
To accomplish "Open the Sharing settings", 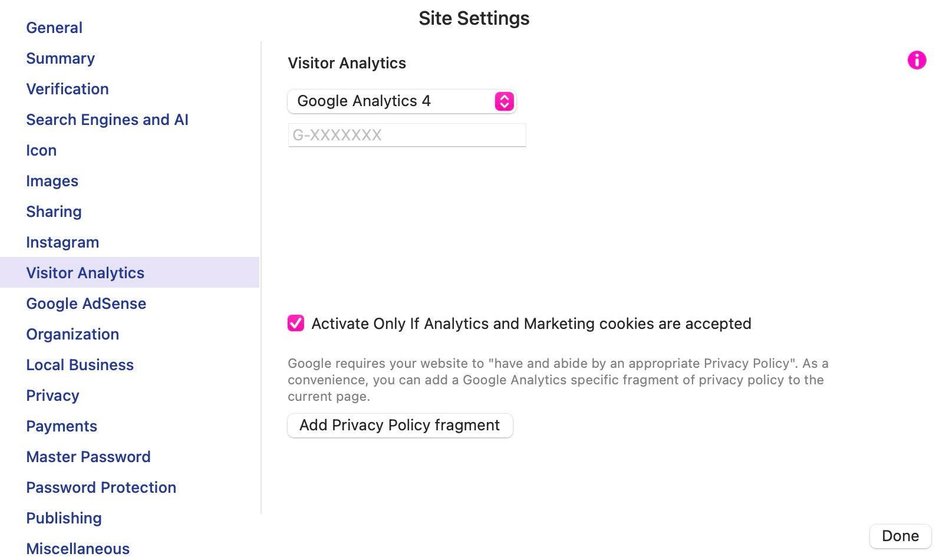I will pos(54,212).
